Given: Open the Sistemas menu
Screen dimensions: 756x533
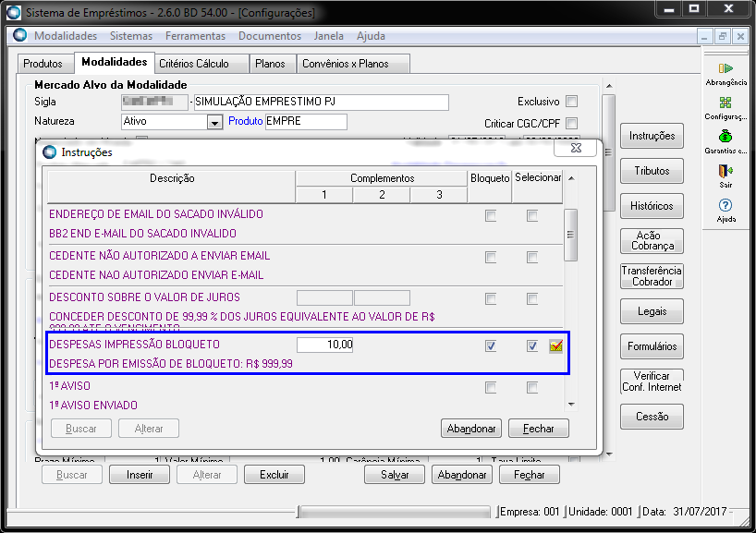Looking at the screenshot, I should [131, 36].
